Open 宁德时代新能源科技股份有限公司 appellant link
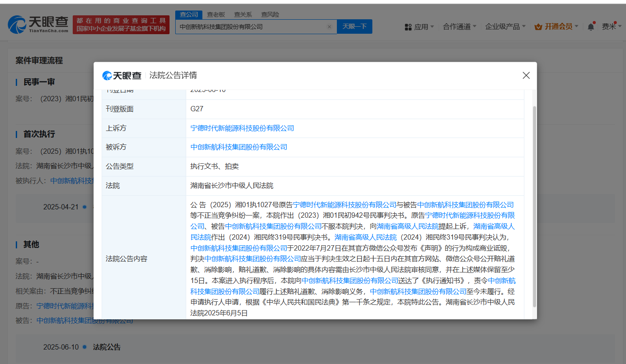This screenshot has height=364, width=626. [x=242, y=128]
